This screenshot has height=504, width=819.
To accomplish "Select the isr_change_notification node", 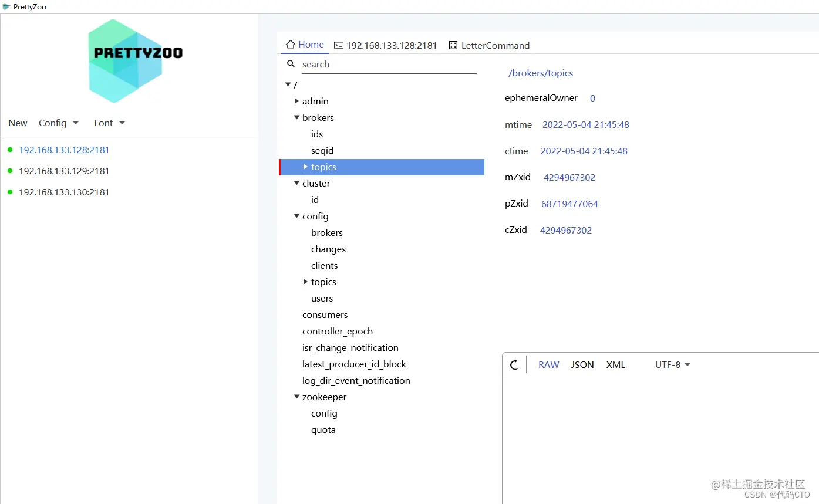I will (350, 347).
